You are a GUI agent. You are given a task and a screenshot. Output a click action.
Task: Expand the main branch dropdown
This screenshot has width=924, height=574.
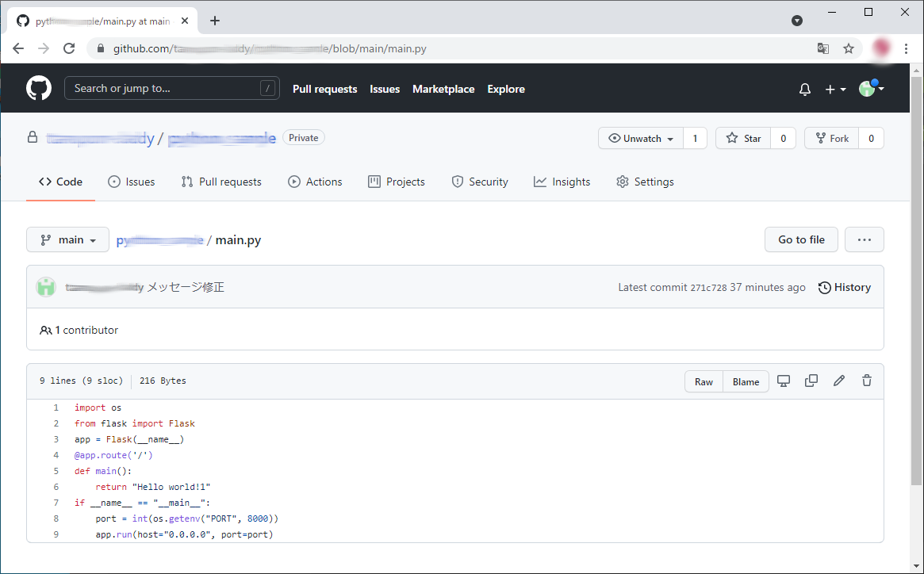point(68,239)
